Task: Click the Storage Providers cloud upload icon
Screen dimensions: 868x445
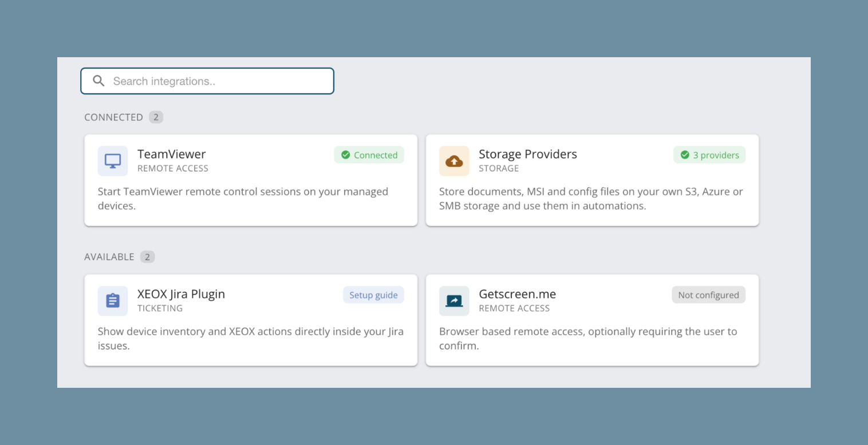Action: (x=454, y=161)
